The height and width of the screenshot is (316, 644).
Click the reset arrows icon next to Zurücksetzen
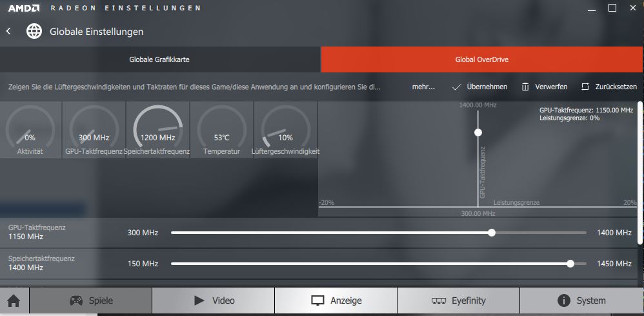coord(585,87)
